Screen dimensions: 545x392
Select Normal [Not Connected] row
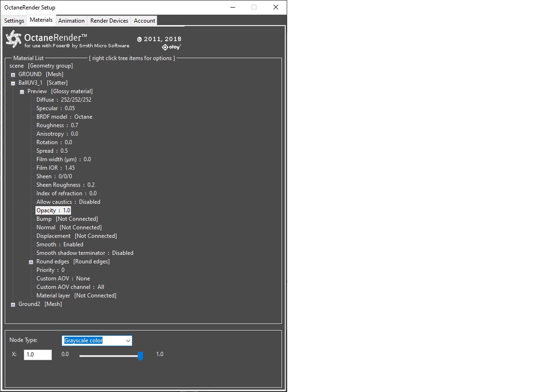click(x=69, y=227)
